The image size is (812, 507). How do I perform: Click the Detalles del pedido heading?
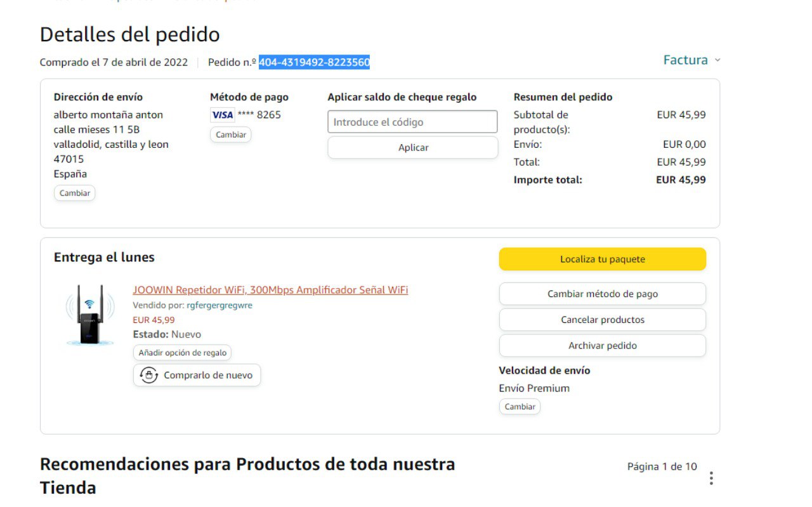pyautogui.click(x=130, y=34)
